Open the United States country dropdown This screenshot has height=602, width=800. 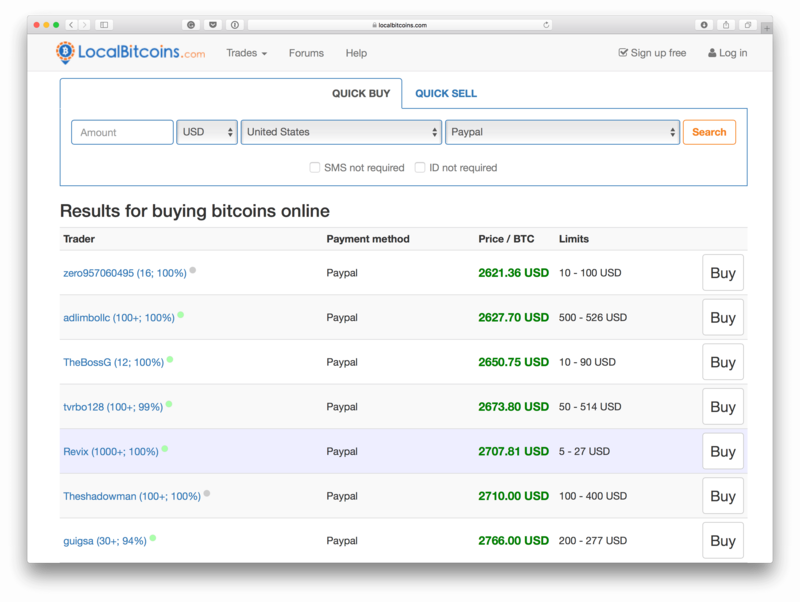click(341, 132)
